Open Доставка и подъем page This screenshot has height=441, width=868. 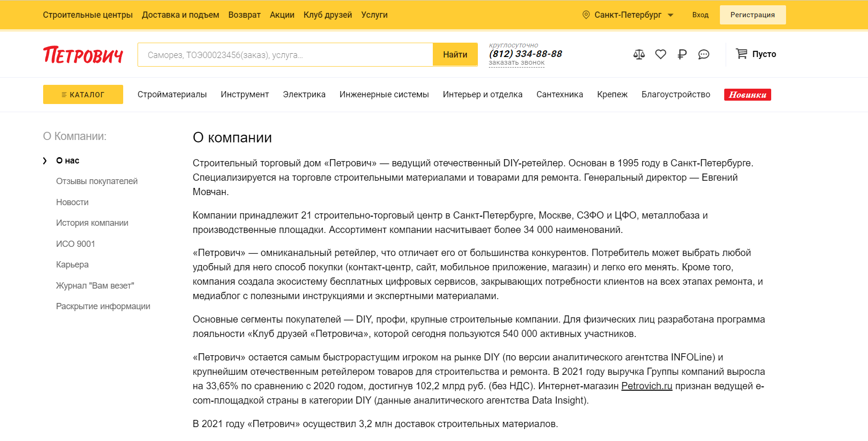coord(181,15)
